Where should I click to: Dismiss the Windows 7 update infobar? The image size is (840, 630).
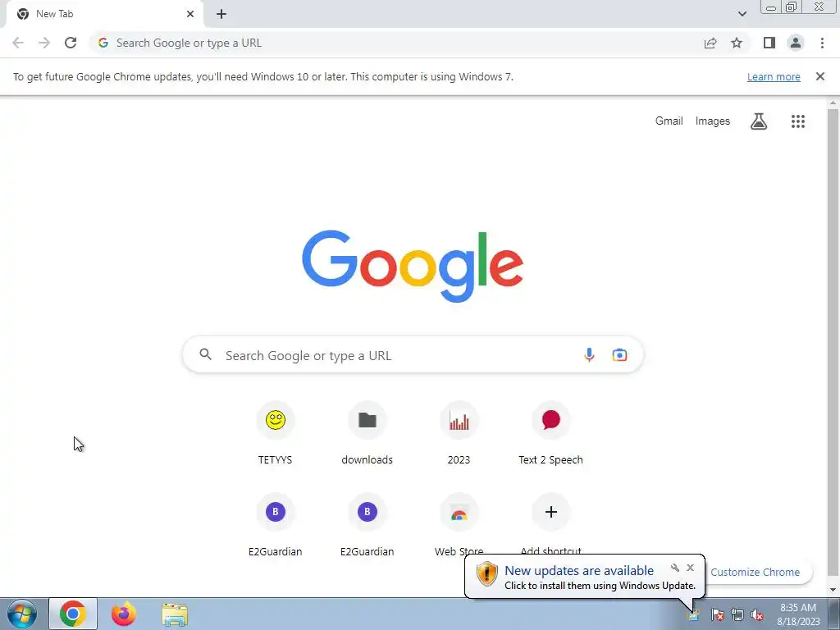pos(819,76)
